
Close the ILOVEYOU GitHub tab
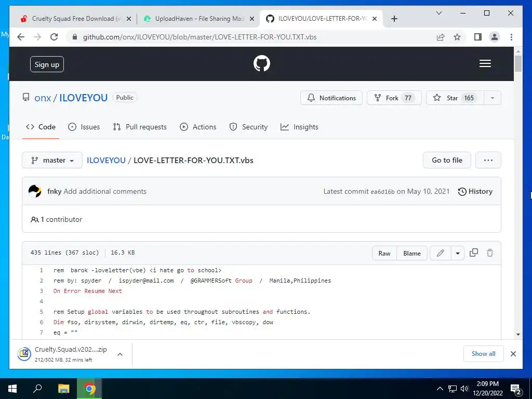374,19
